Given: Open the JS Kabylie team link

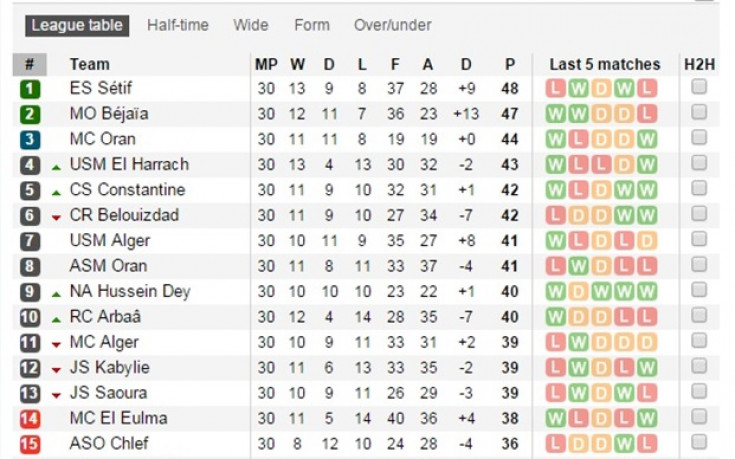Looking at the screenshot, I should 110,368.
